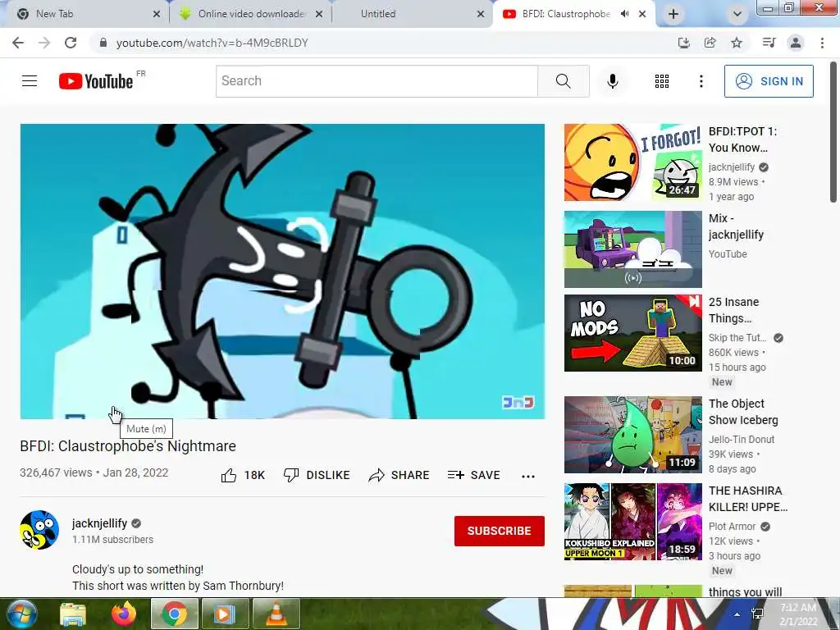This screenshot has width=840, height=630.
Task: Switch to Online video downloader tab
Action: point(251,14)
